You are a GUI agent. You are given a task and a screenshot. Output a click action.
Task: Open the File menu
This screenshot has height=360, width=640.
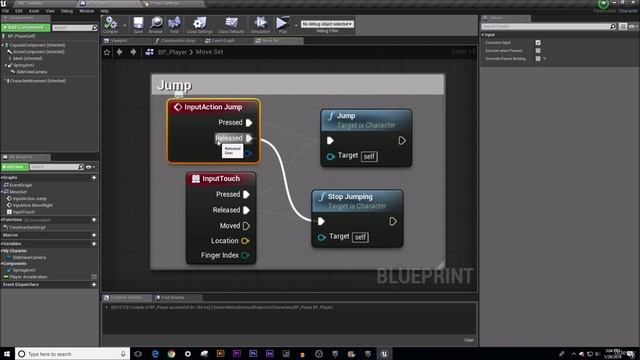tap(5, 11)
